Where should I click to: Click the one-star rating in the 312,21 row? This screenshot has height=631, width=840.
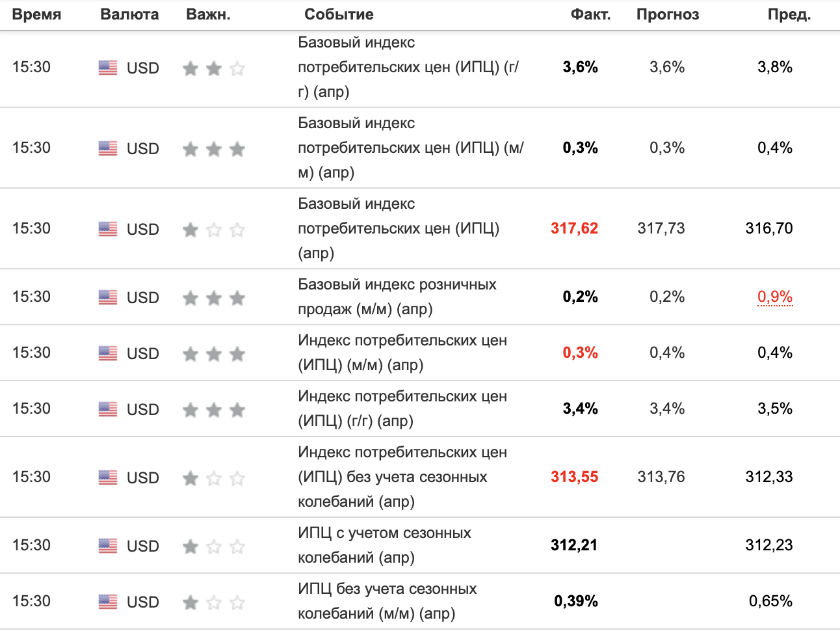213,546
